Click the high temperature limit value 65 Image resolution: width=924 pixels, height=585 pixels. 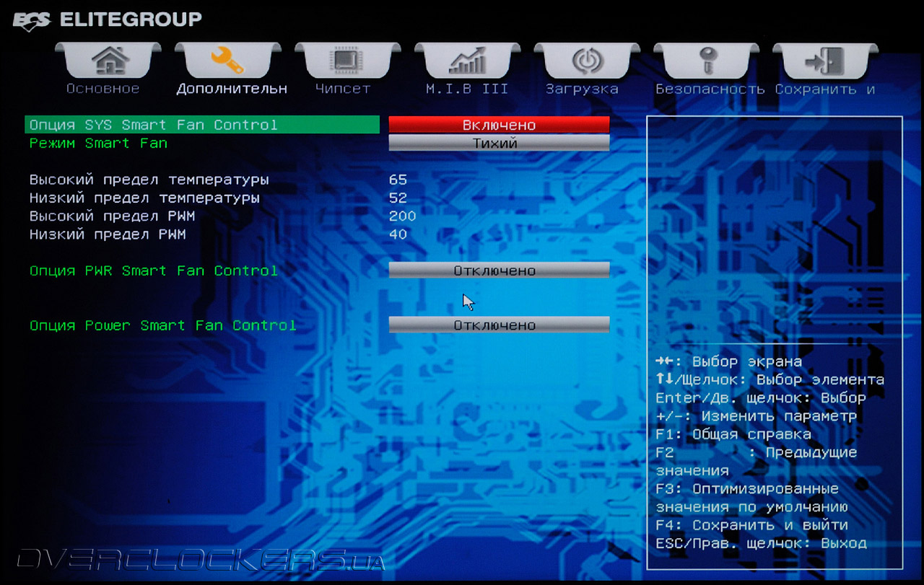click(x=398, y=180)
